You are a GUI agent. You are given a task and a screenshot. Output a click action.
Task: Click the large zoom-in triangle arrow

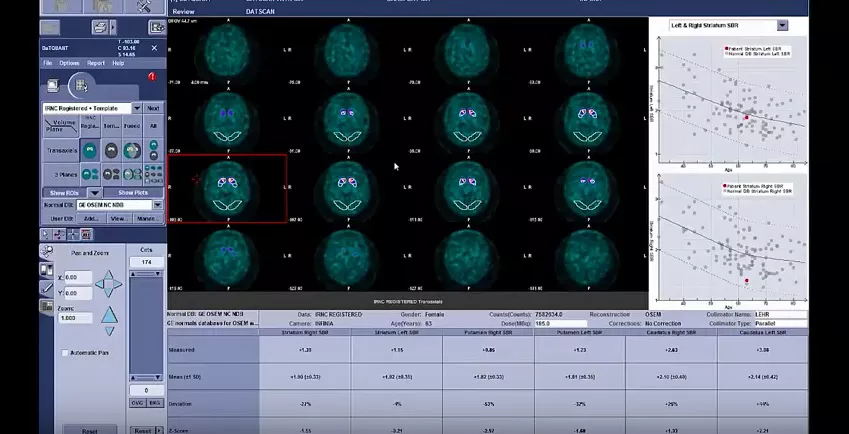109,314
